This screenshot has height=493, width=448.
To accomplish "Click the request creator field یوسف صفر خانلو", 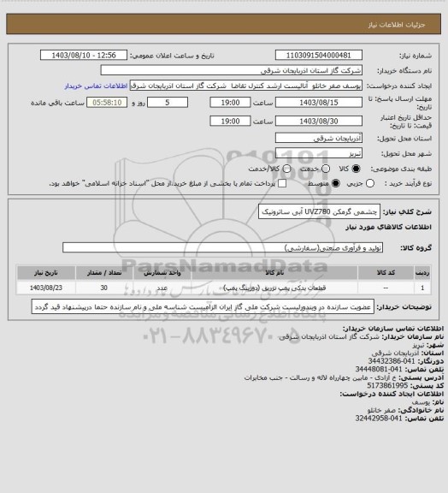I will coord(246,86).
